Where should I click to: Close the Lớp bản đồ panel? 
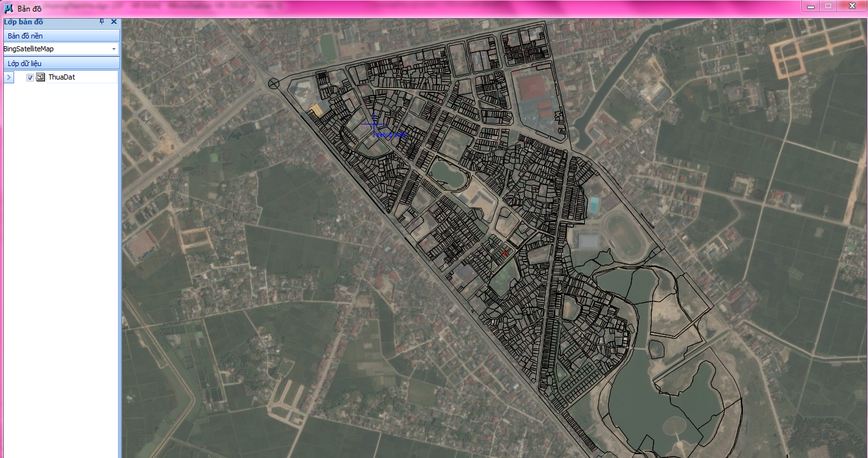click(114, 22)
